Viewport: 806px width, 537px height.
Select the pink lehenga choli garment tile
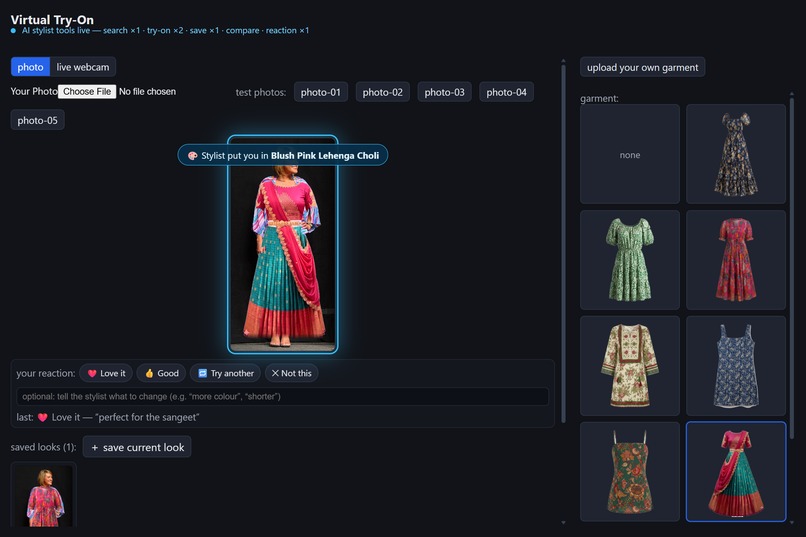click(736, 472)
